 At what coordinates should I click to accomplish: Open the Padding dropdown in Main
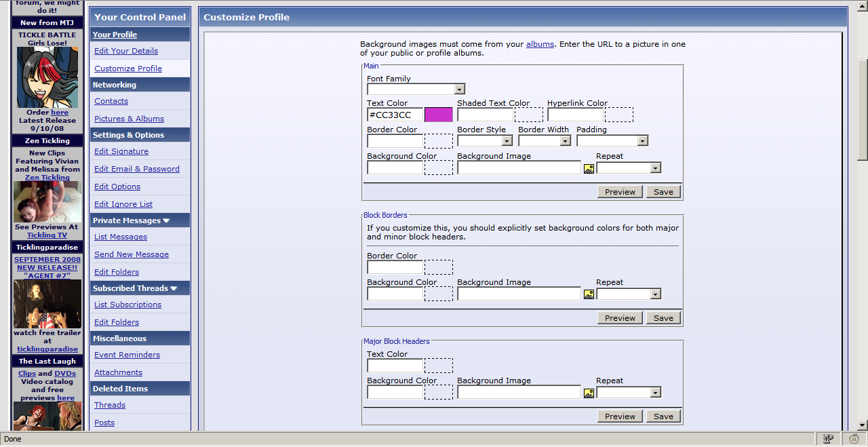[x=642, y=141]
